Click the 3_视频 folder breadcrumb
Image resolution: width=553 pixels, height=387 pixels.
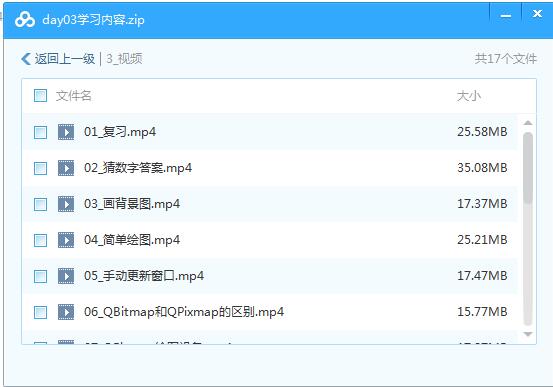[x=124, y=59]
